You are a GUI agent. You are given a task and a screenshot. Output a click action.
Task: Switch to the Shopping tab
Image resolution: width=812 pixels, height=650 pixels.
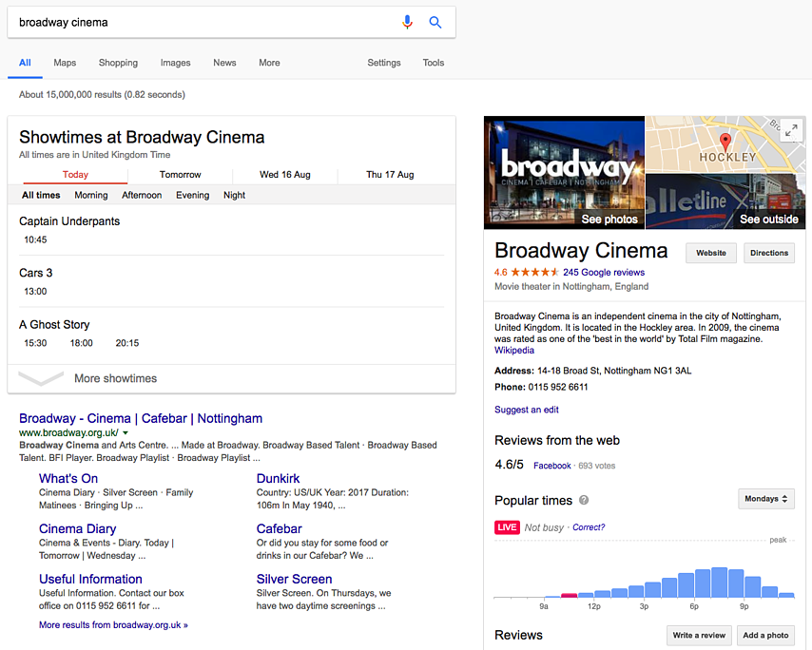[x=118, y=63]
